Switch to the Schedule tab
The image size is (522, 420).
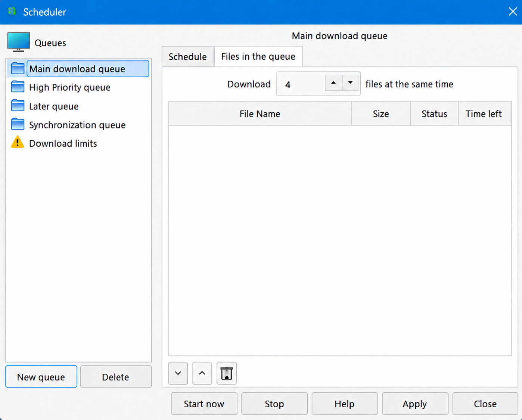pos(188,57)
